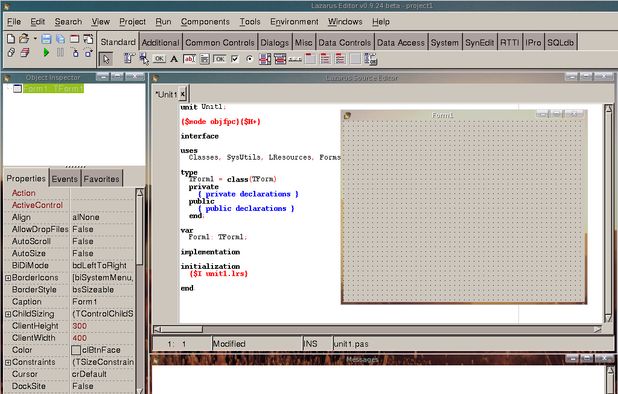Pick the TMemo component icon
Viewport: 618px width, 394px height.
pyautogui.click(x=204, y=59)
